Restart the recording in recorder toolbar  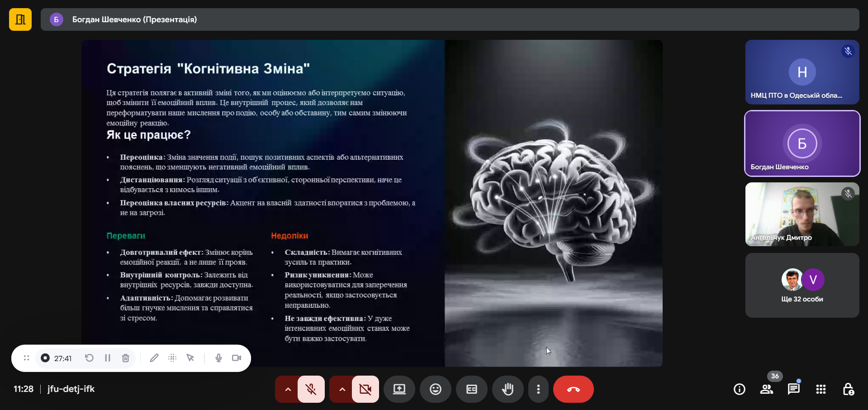click(89, 358)
